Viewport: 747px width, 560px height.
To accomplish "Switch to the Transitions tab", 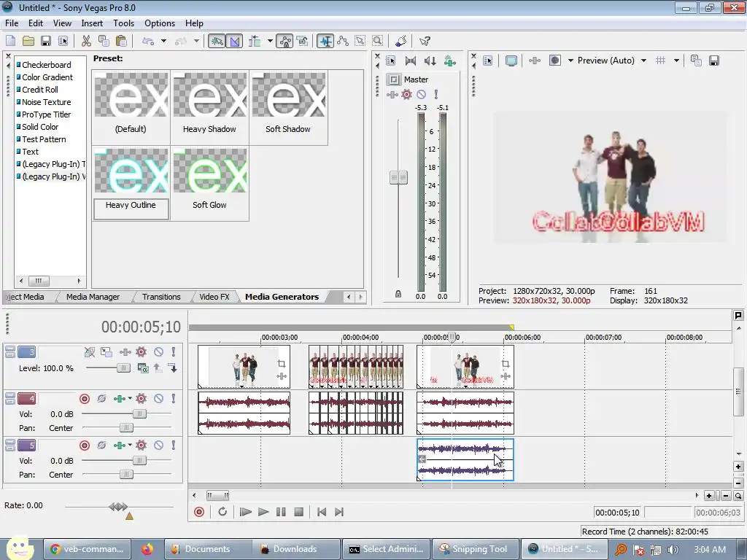I will 161,297.
